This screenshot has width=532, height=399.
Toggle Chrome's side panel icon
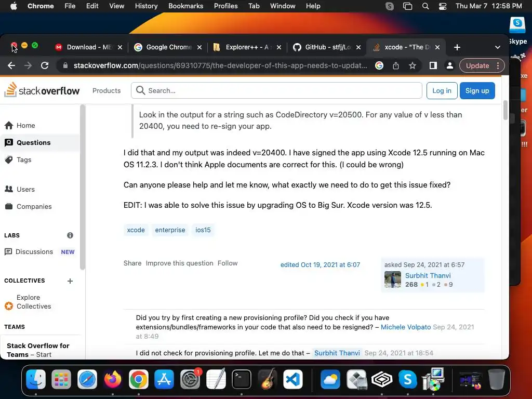pyautogui.click(x=433, y=65)
